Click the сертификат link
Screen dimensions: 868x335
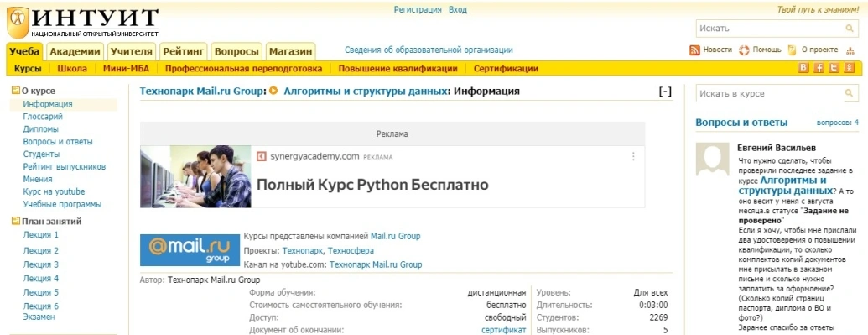(504, 331)
